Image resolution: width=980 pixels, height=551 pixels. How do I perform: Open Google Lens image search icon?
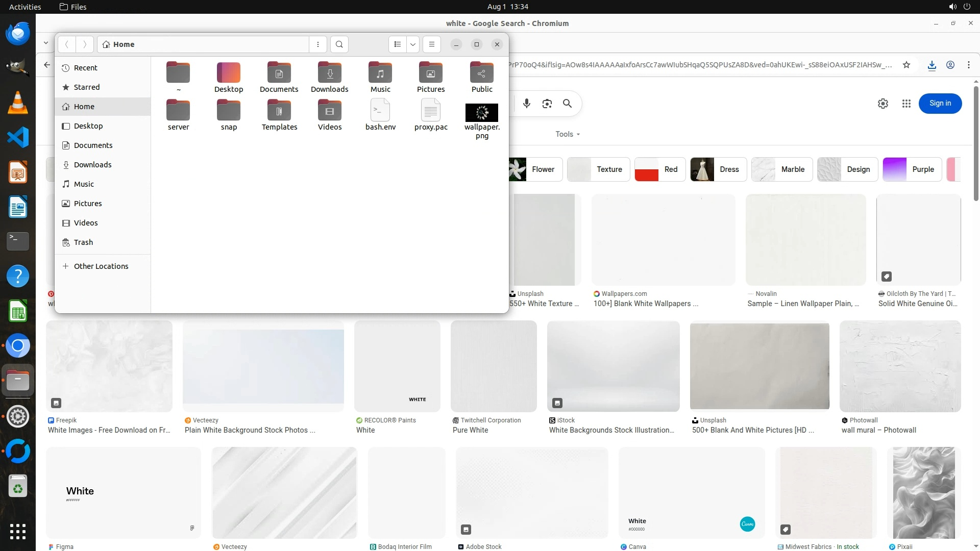(547, 104)
